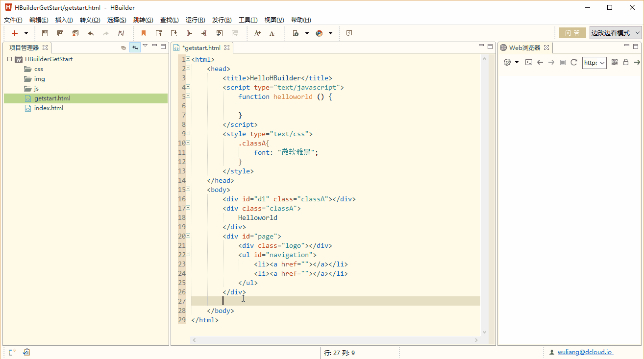Collapse the HBuilderGetStart project node
The image size is (644, 359).
pyautogui.click(x=9, y=59)
